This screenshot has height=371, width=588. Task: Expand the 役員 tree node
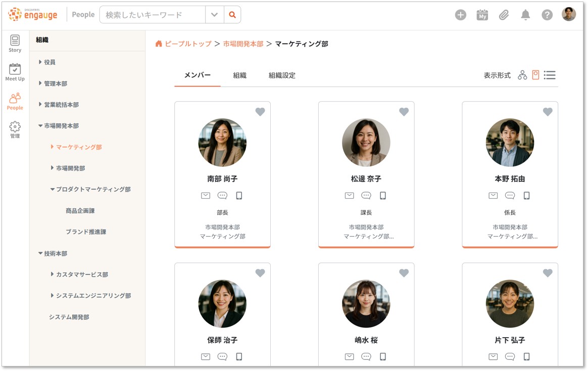tap(40, 62)
